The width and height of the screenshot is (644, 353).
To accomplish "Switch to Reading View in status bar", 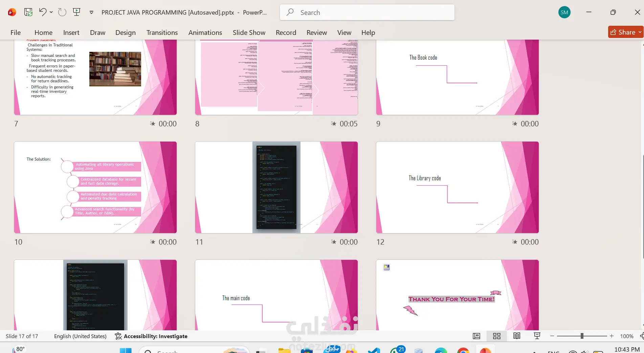I will (x=517, y=336).
